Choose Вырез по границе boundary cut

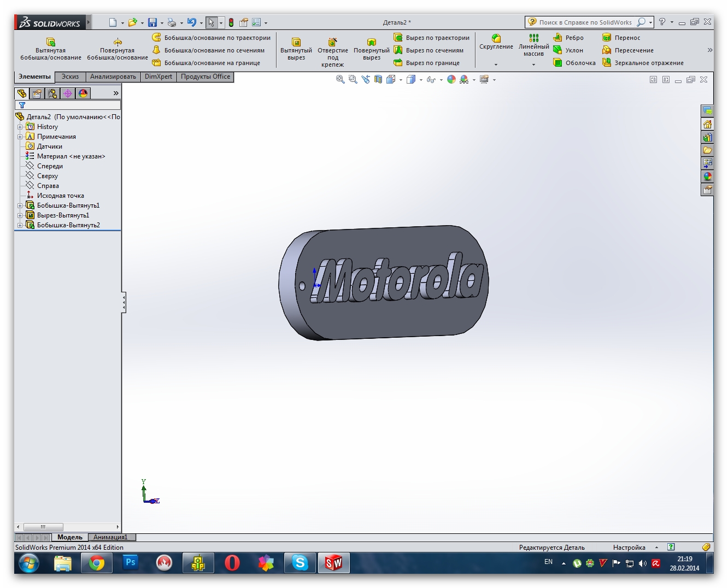(x=427, y=63)
